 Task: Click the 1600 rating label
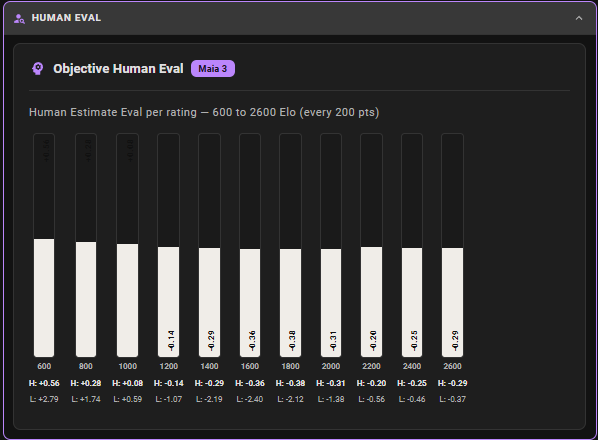[x=250, y=366]
